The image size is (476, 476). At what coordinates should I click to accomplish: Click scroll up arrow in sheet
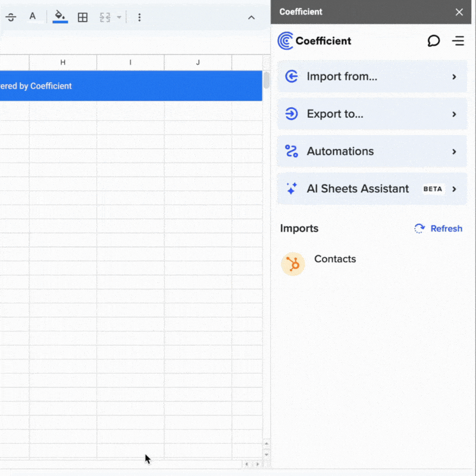[266, 444]
